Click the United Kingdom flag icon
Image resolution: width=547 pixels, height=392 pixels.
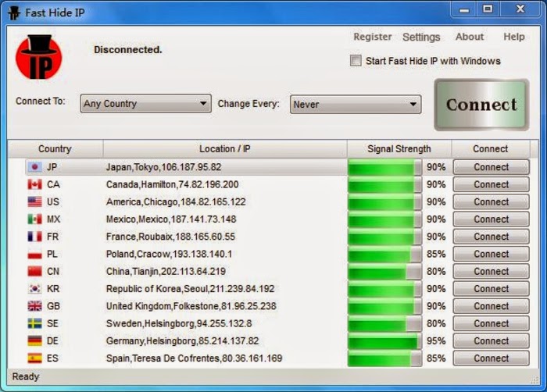(x=34, y=306)
